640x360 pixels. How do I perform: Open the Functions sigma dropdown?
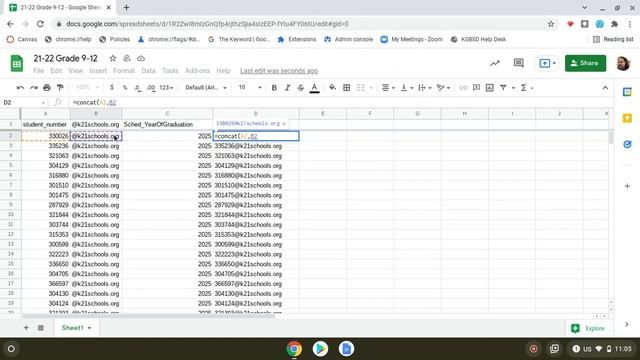(x=527, y=88)
